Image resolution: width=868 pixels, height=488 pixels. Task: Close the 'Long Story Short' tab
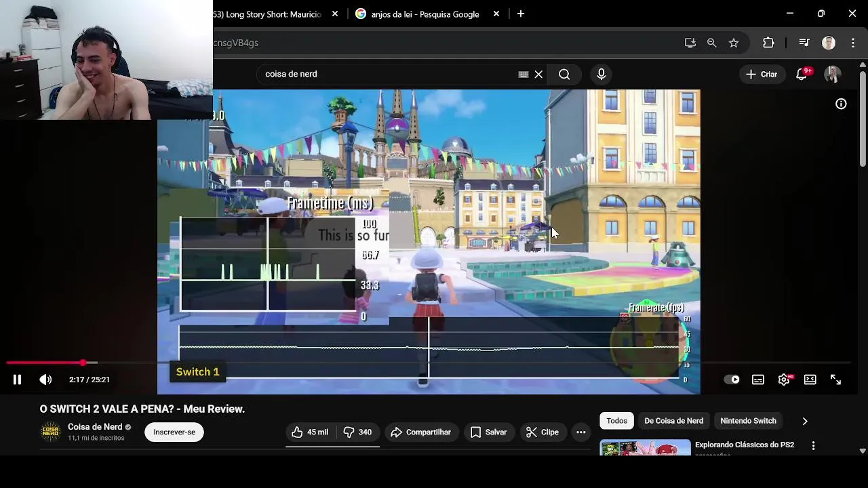coord(335,14)
